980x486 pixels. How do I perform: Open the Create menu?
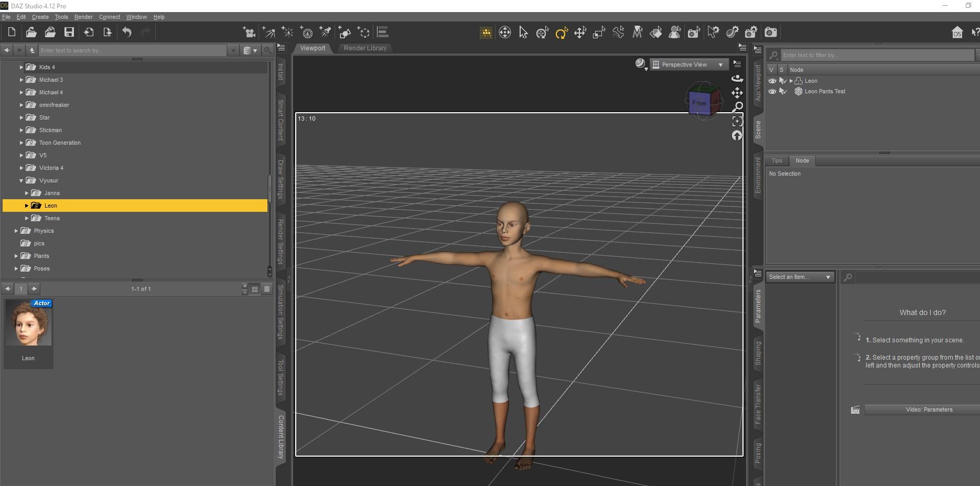[40, 17]
